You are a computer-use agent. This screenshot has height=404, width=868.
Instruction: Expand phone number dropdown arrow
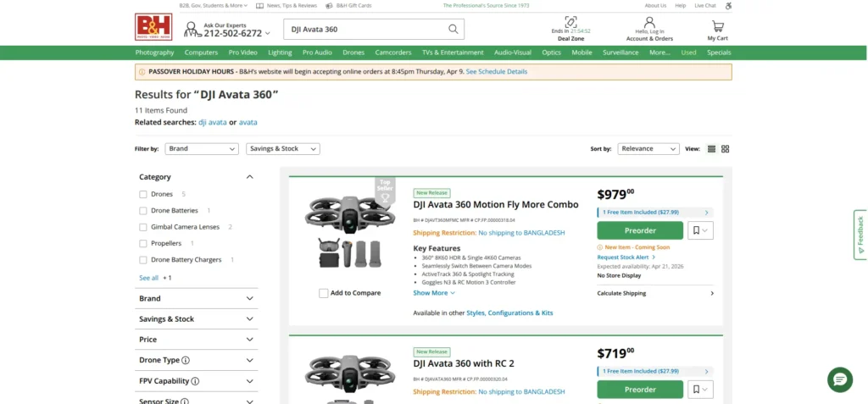click(x=268, y=33)
